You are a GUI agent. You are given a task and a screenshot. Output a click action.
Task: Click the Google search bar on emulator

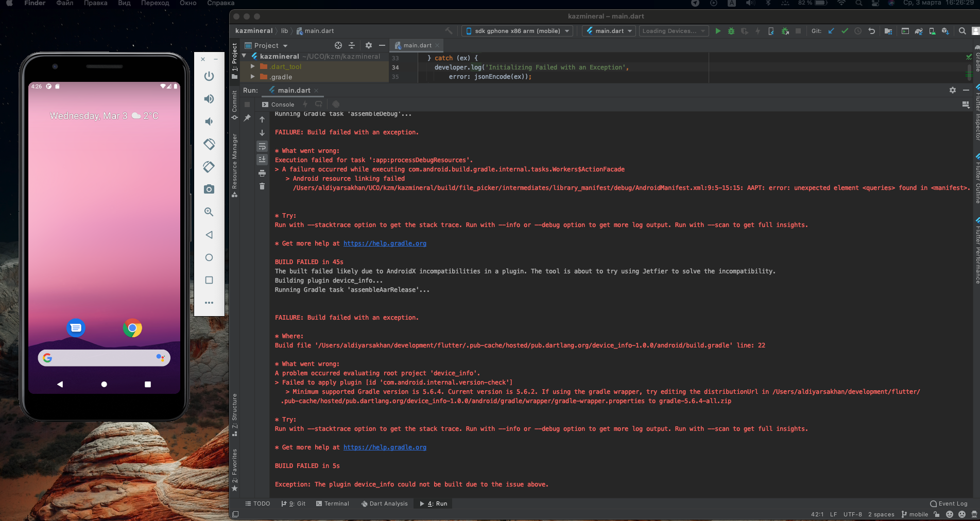point(104,358)
